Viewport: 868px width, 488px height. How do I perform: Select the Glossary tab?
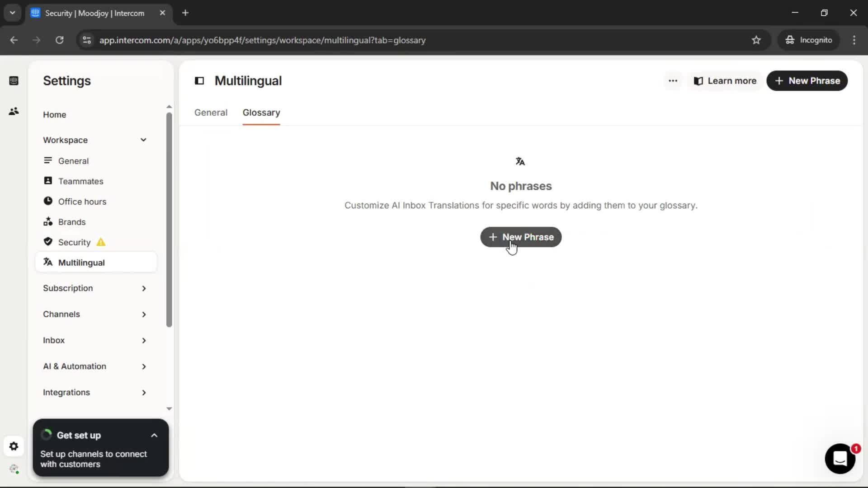point(261,113)
